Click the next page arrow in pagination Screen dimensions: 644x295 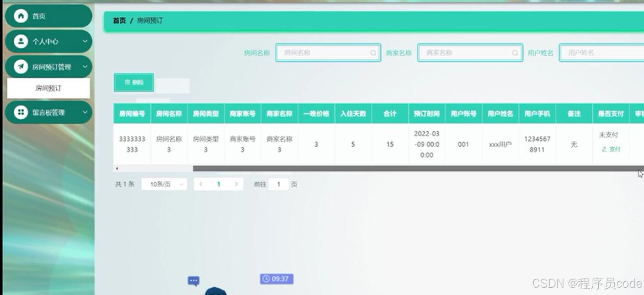[236, 184]
